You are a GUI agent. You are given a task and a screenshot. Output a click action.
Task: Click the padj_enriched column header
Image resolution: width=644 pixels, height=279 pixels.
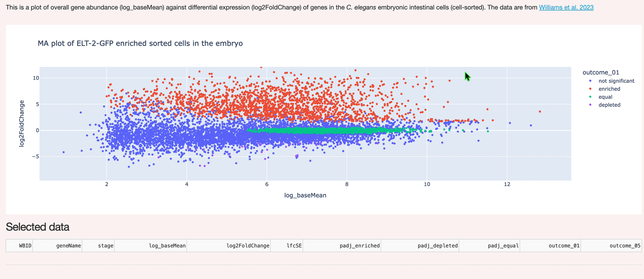pyautogui.click(x=359, y=246)
